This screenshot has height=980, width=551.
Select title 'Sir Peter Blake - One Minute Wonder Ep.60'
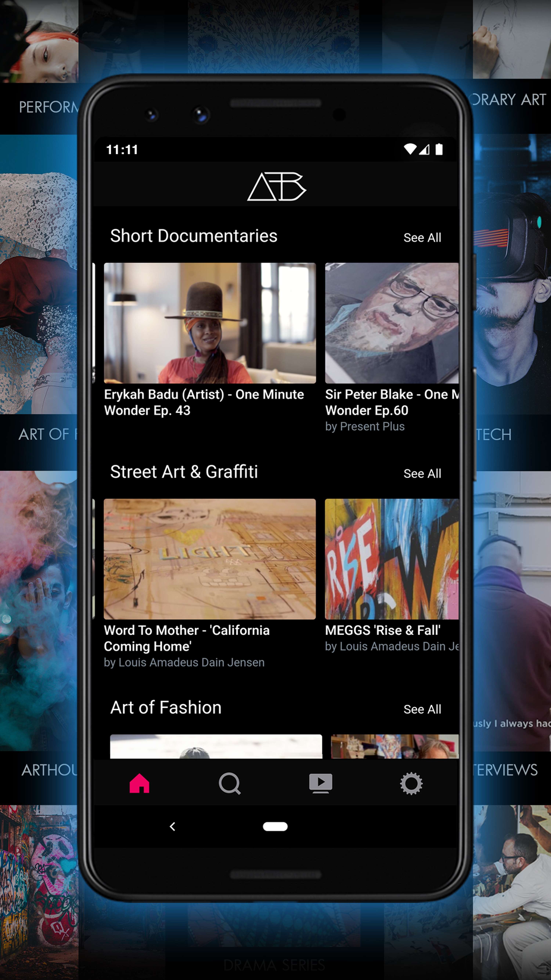point(392,402)
